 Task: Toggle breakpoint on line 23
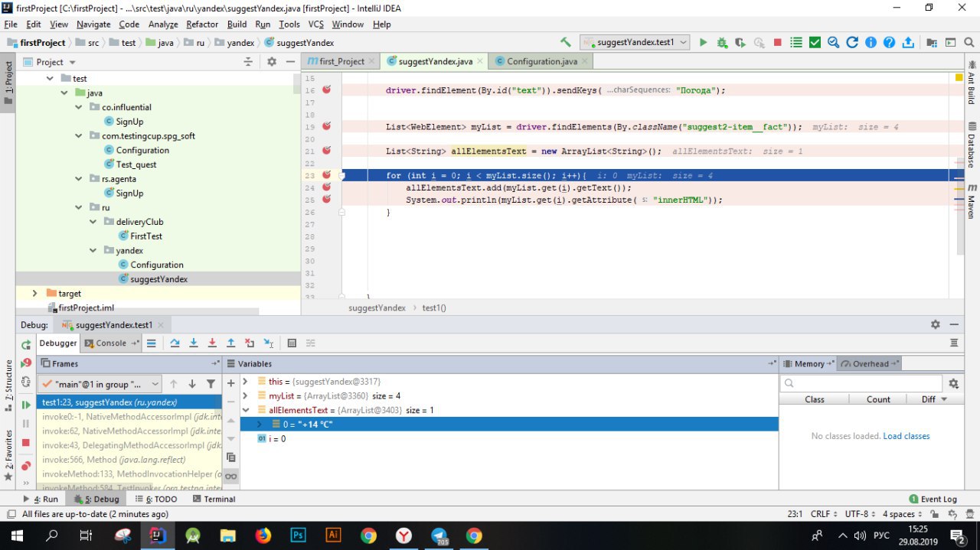327,175
